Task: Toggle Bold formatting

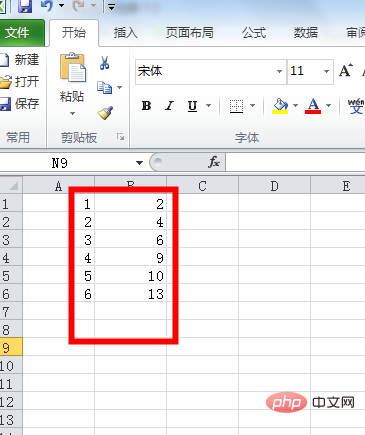Action: (x=146, y=106)
